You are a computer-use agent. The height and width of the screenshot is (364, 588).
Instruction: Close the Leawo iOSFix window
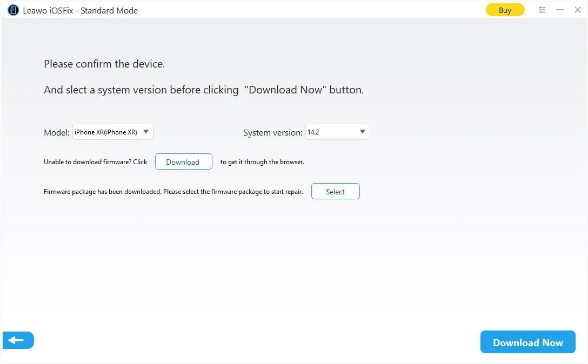click(578, 10)
